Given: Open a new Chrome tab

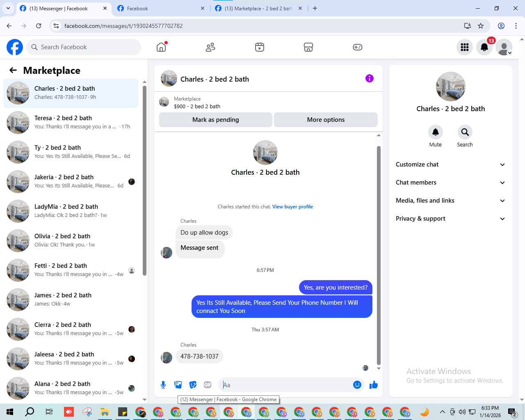Looking at the screenshot, I should [x=315, y=8].
